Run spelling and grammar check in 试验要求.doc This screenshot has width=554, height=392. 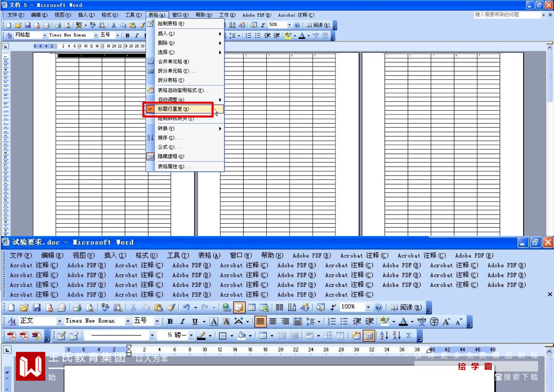coord(105,307)
